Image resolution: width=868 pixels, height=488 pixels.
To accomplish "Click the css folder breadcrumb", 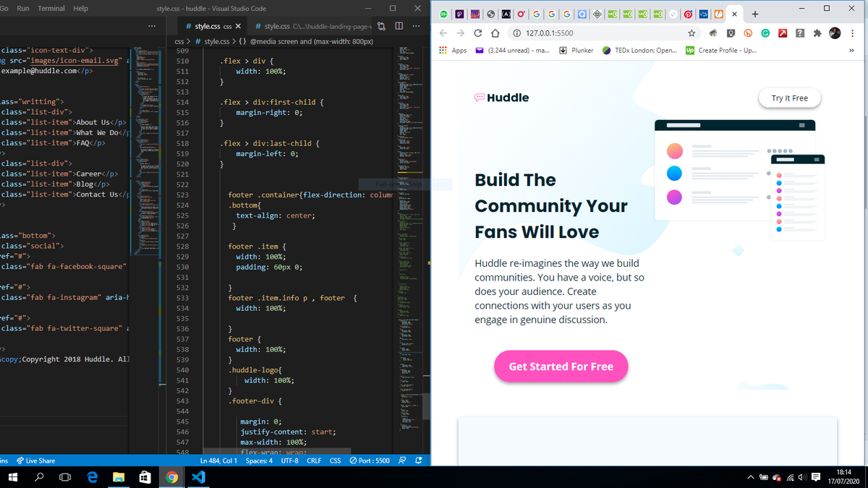I will point(180,41).
